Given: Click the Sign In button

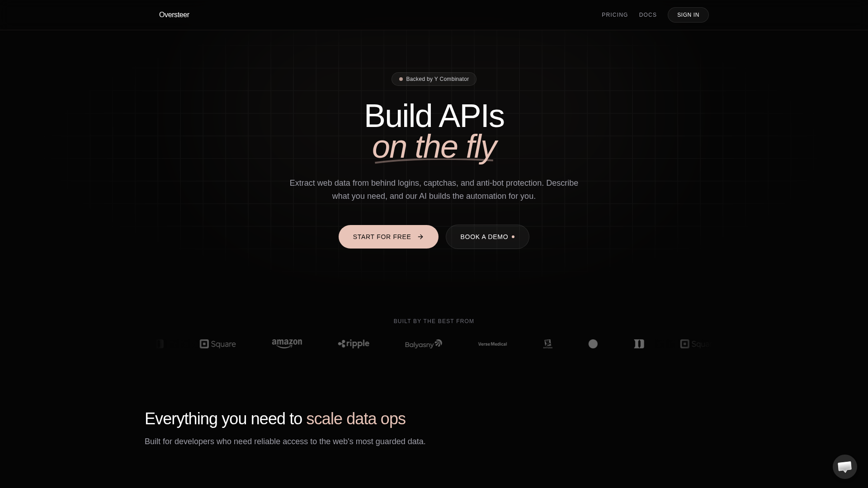Looking at the screenshot, I should pyautogui.click(x=688, y=15).
